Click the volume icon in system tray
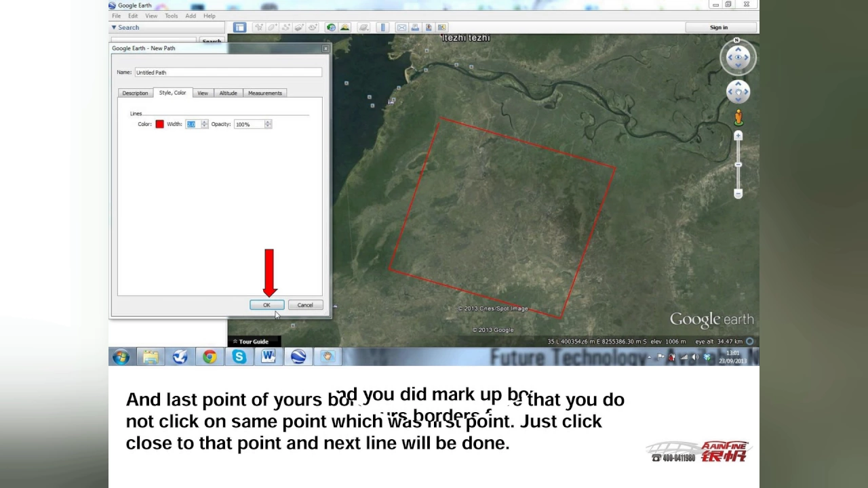 [x=695, y=357]
